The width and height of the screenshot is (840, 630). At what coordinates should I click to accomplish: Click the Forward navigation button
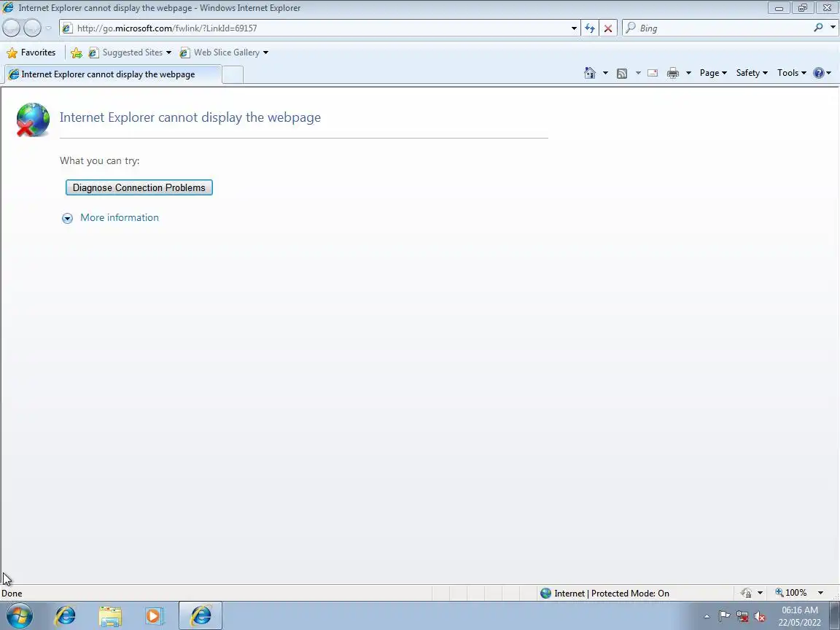(x=32, y=28)
